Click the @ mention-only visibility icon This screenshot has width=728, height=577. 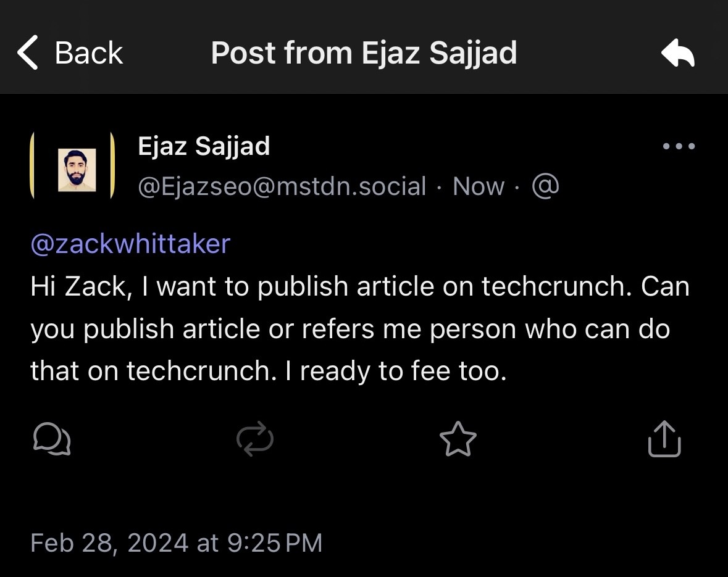(545, 186)
